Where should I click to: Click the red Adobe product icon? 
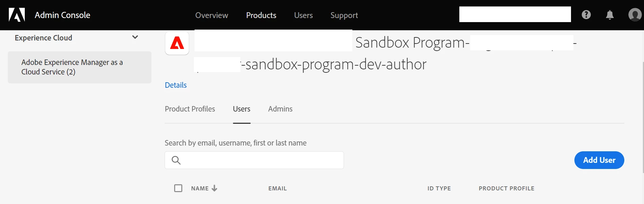click(x=177, y=43)
